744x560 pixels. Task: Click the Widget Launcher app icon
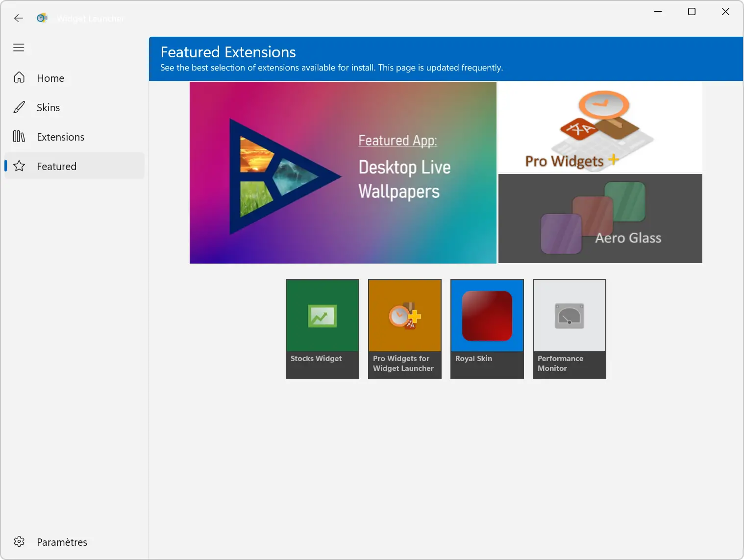pyautogui.click(x=42, y=18)
